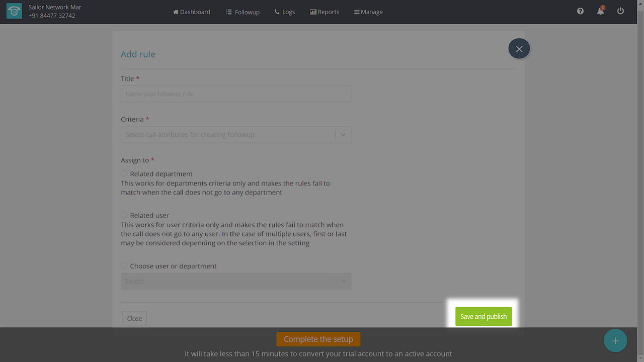Go to the Followup menu
This screenshot has width=644, height=362.
click(243, 12)
